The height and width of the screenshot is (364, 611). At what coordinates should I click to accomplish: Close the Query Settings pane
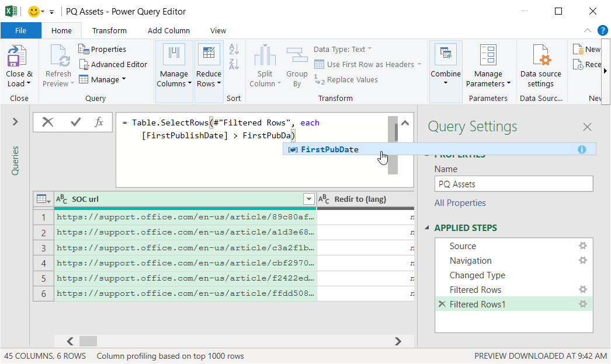(587, 127)
